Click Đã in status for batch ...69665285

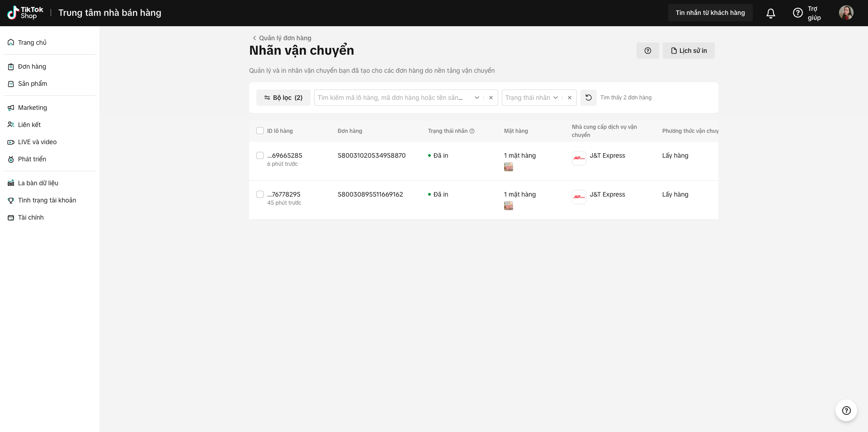click(x=438, y=155)
